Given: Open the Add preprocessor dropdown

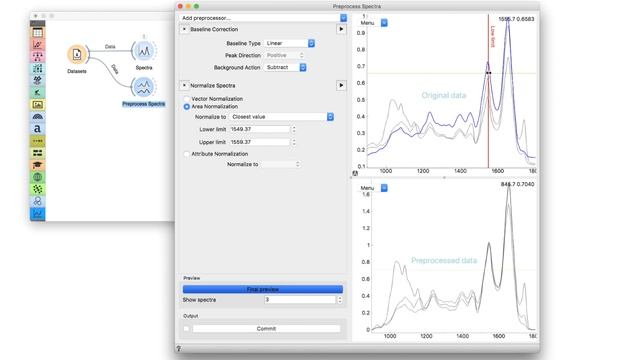Looking at the screenshot, I should tap(263, 18).
